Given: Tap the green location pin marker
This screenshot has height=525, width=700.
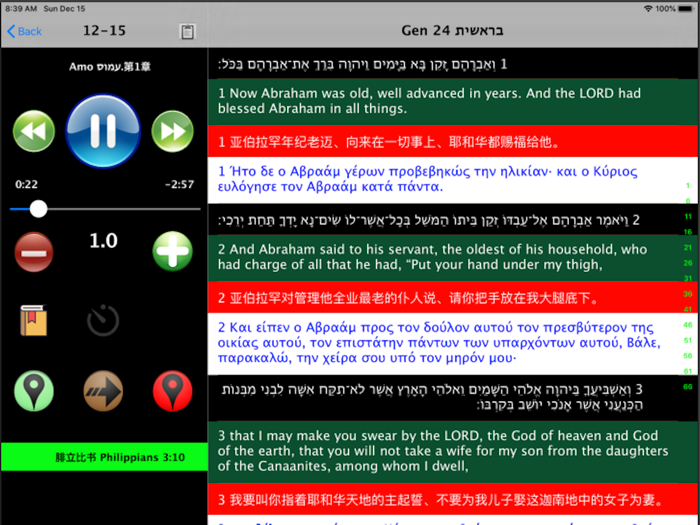Looking at the screenshot, I should point(34,391).
